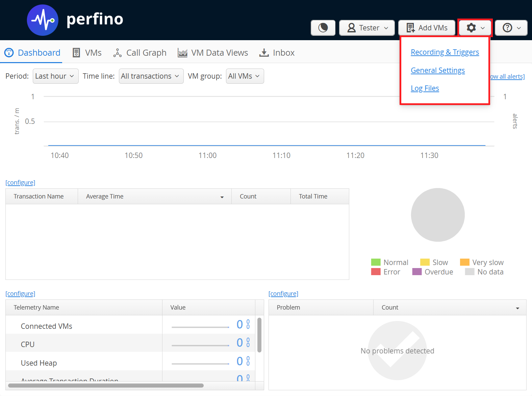Select Recording & Triggers from the menu
Viewport: 532px width, 396px height.
coord(445,52)
